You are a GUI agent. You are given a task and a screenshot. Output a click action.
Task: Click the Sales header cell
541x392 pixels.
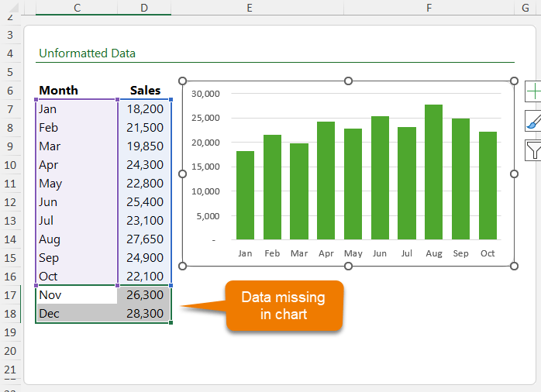pyautogui.click(x=144, y=91)
